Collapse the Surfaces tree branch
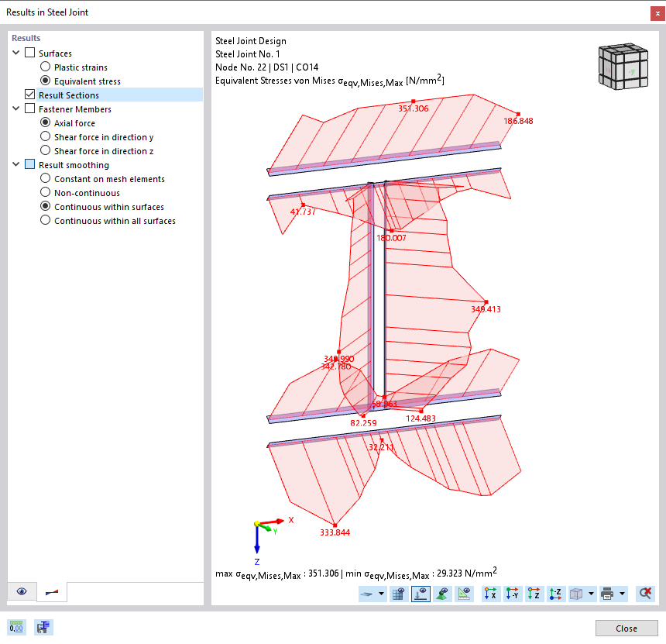The image size is (666, 644). [x=16, y=53]
